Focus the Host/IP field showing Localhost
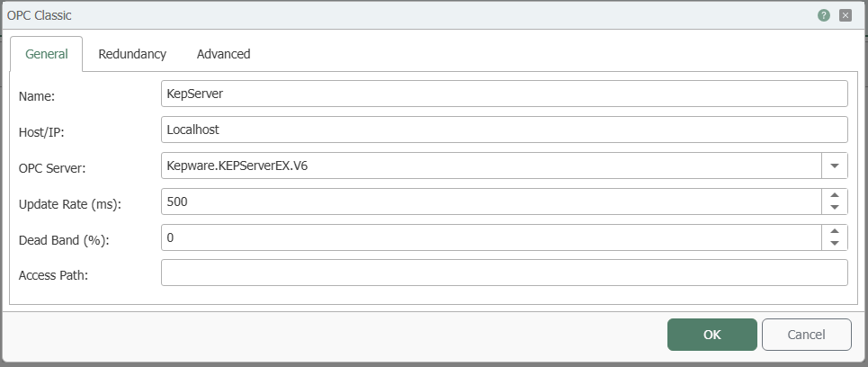The image size is (868, 367). (x=505, y=130)
